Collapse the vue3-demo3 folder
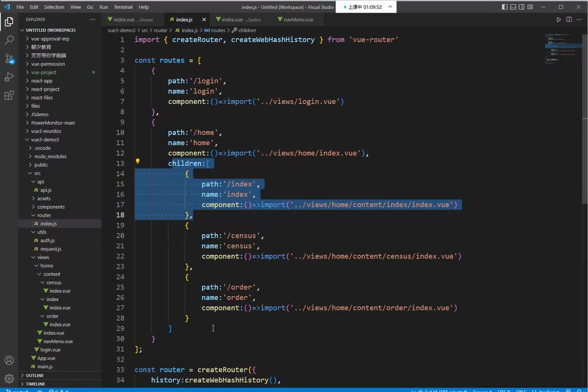Screen dimensions: 588x392 pos(45,139)
